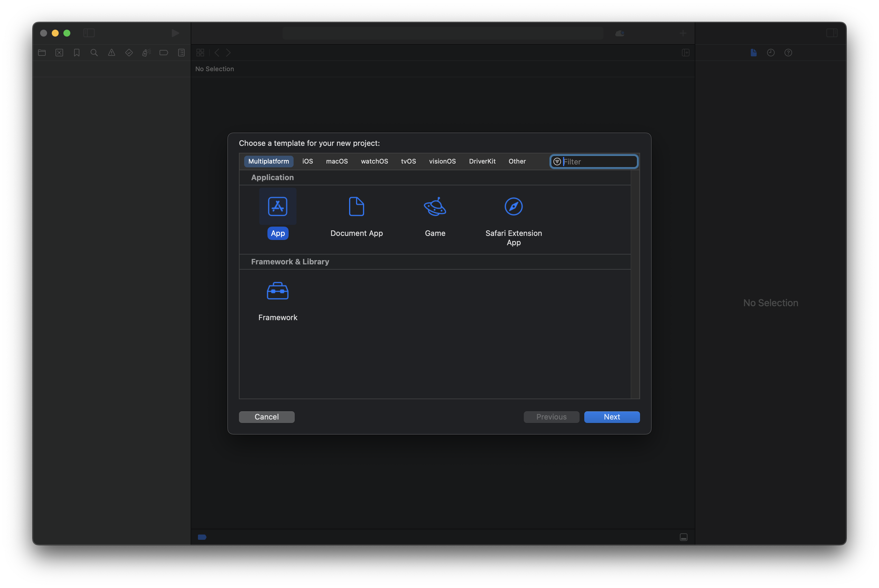Viewport: 879px width, 588px height.
Task: Switch to the iOS platform tab
Action: (x=307, y=161)
